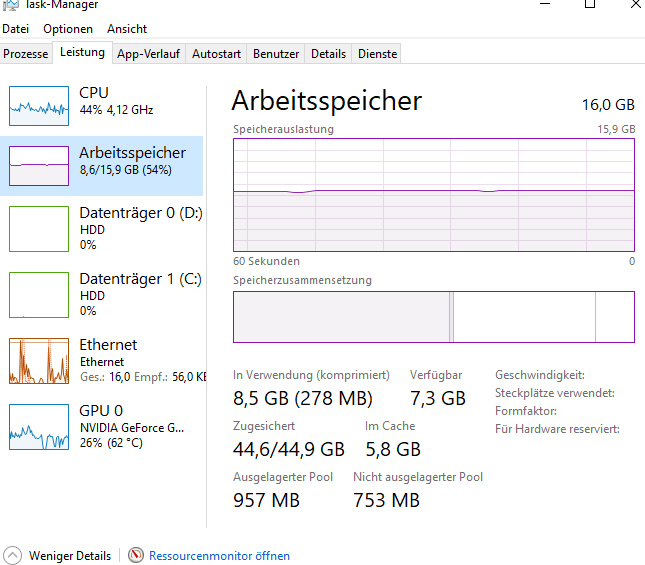Switch to the Dienste tab
645x565 pixels.
(377, 54)
